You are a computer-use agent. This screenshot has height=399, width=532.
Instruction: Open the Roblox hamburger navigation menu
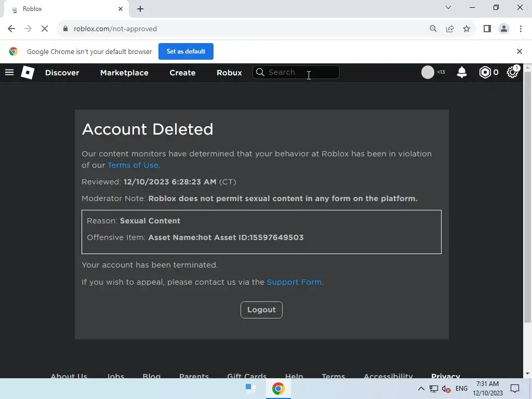pyautogui.click(x=9, y=72)
